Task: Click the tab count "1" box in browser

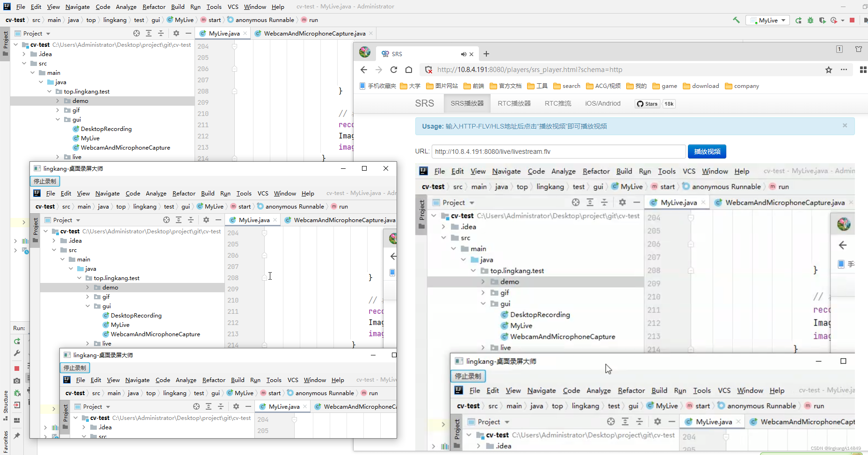Action: tap(839, 49)
